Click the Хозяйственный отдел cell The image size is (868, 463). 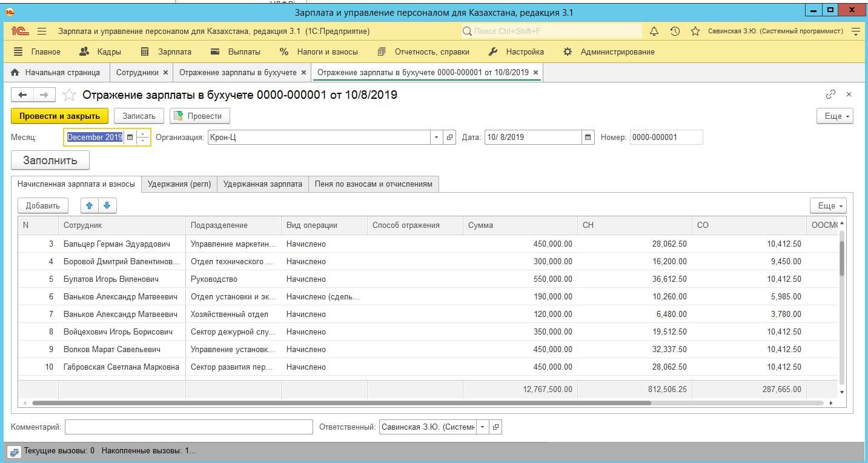tap(233, 315)
